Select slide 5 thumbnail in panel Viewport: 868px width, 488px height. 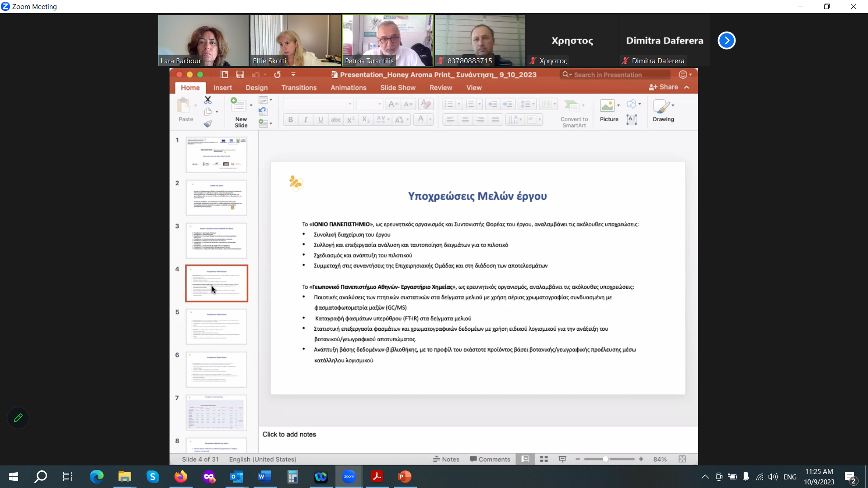point(217,326)
